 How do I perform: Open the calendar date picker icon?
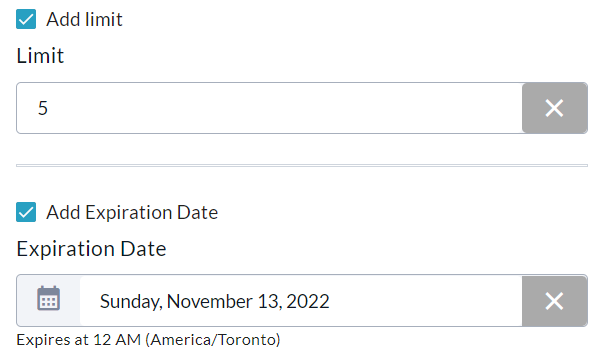(x=48, y=299)
